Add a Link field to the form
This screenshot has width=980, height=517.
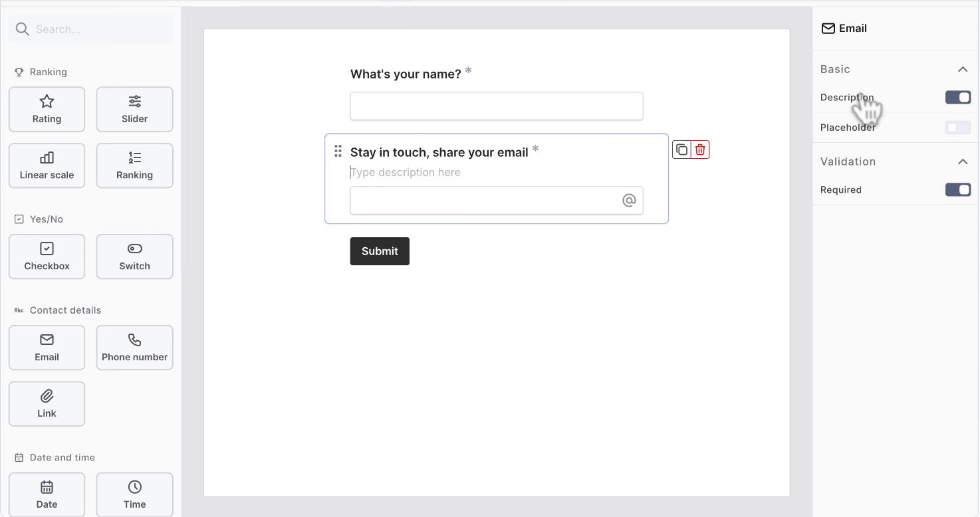coord(47,403)
